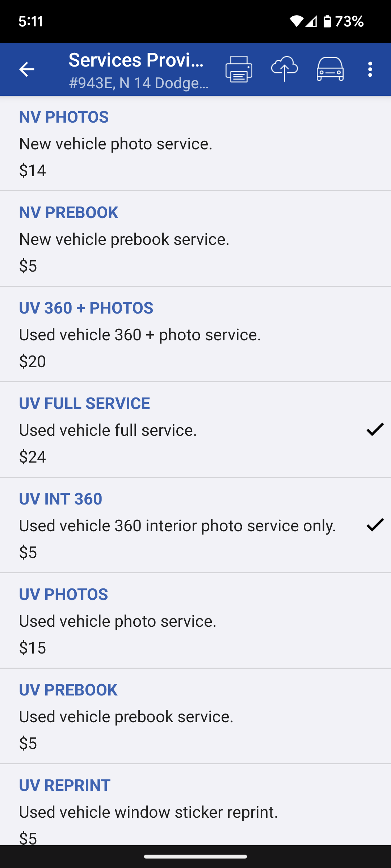Tap the Wi-Fi status icon

tap(296, 21)
